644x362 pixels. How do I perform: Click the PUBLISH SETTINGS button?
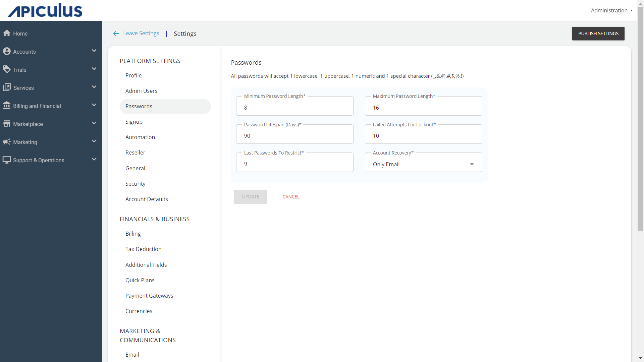(x=598, y=33)
